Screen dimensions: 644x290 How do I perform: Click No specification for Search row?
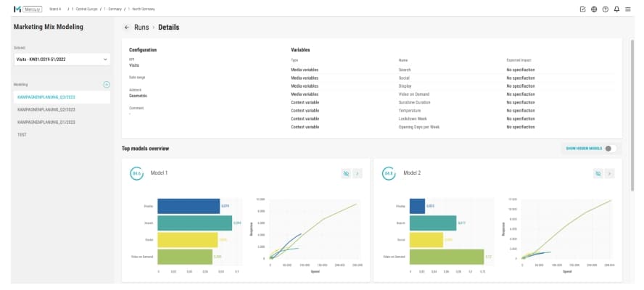pyautogui.click(x=521, y=70)
